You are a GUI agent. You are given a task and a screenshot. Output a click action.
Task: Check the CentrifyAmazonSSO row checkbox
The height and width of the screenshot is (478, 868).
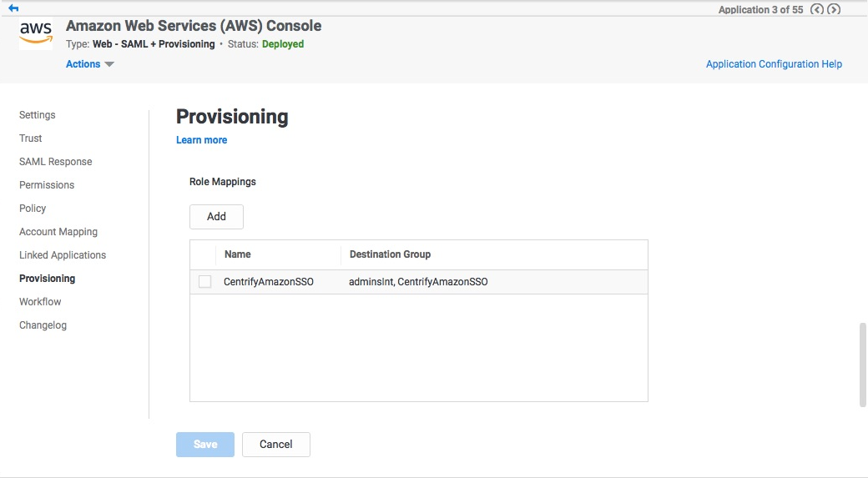[204, 282]
